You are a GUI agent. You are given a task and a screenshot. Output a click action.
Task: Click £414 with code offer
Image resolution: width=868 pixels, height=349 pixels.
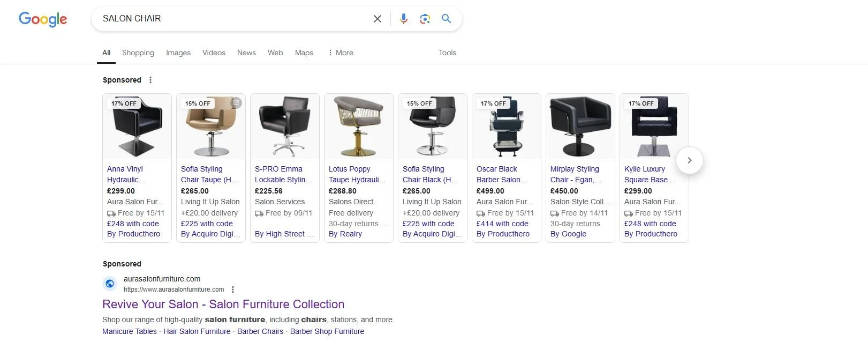(x=502, y=224)
